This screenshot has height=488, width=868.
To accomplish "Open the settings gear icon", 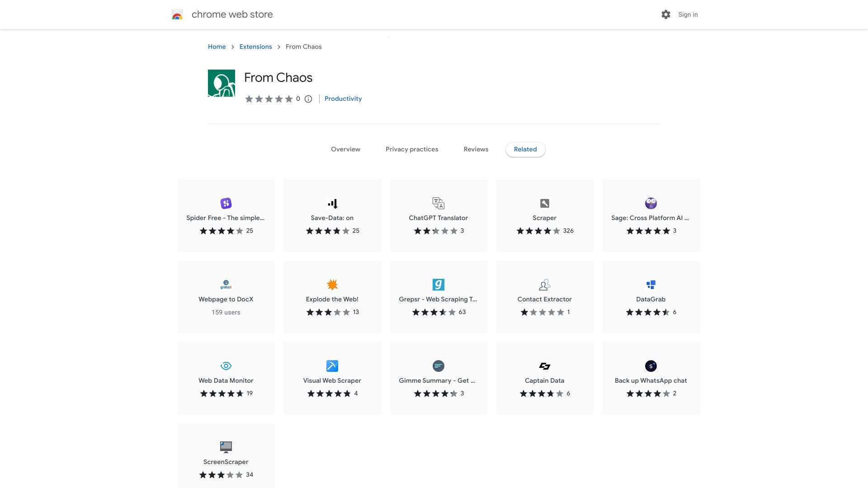I will [x=665, y=14].
